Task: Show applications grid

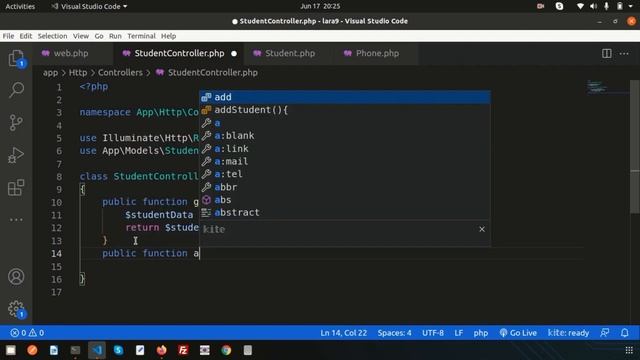Action: 629,350
